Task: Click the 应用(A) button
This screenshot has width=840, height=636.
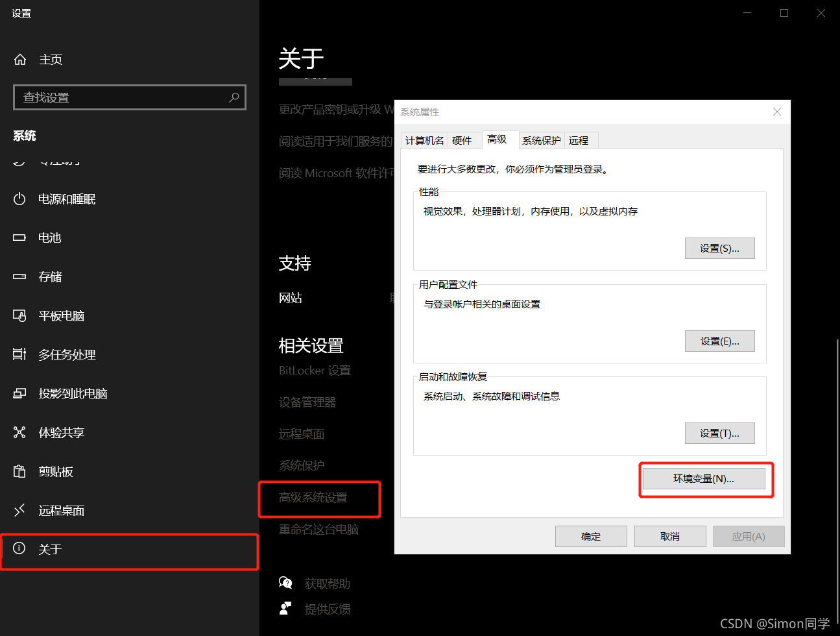Action: (749, 537)
